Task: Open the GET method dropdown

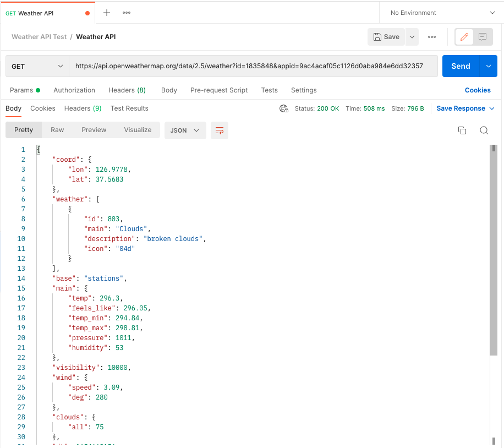Action: pos(37,66)
